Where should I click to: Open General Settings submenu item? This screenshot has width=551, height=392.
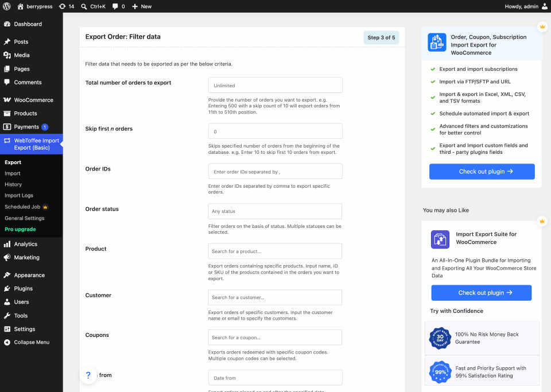point(25,218)
